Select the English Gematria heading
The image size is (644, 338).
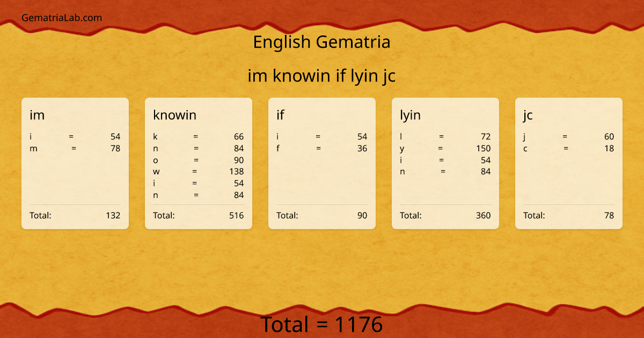[321, 42]
